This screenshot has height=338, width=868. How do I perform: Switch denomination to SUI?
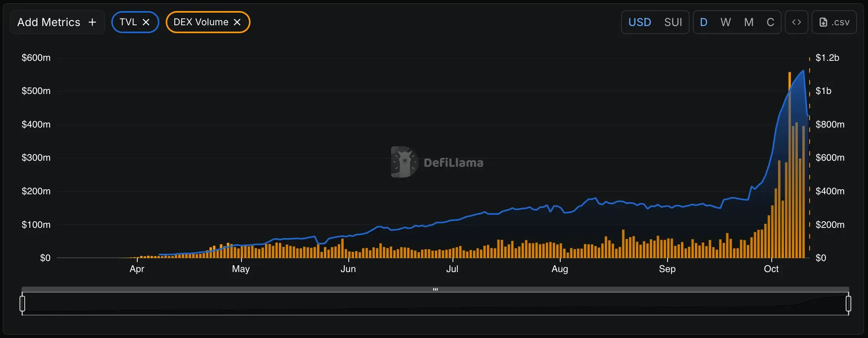(673, 22)
